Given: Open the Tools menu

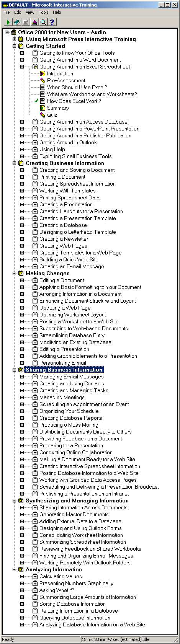Looking at the screenshot, I should pos(44,12).
